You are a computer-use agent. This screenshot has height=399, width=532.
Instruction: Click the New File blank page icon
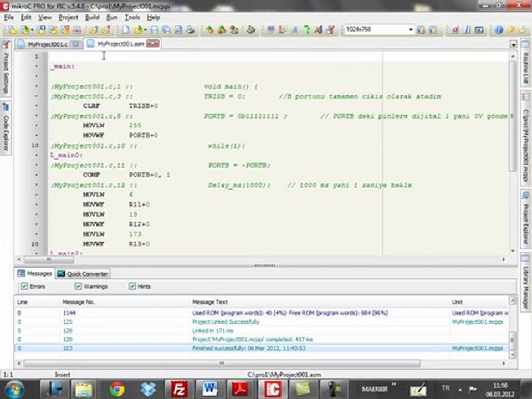click(x=126, y=30)
